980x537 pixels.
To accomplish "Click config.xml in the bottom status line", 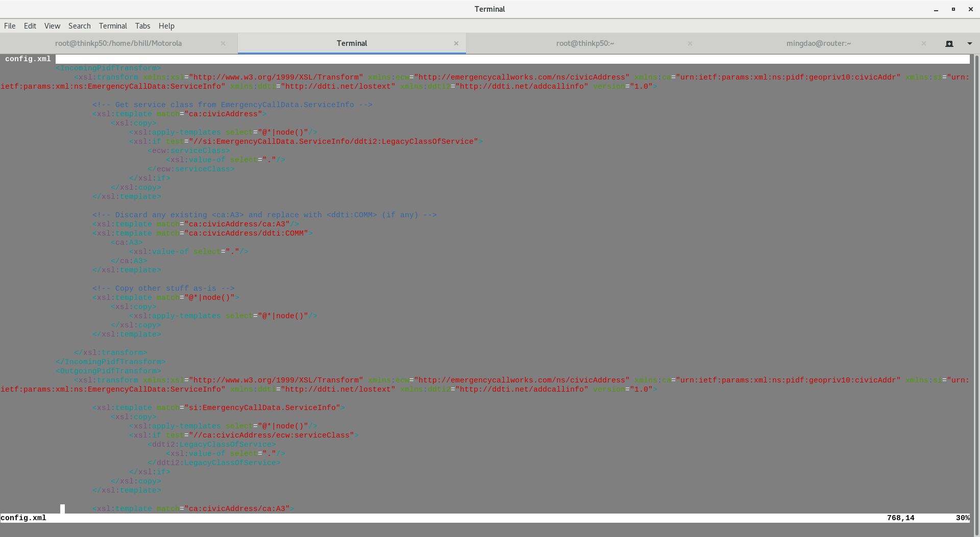I will (23, 518).
